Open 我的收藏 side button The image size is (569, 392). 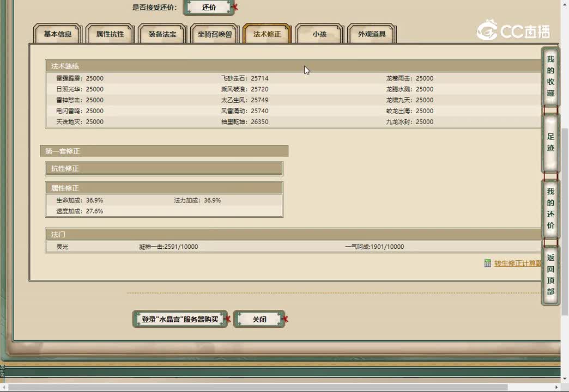(x=550, y=76)
